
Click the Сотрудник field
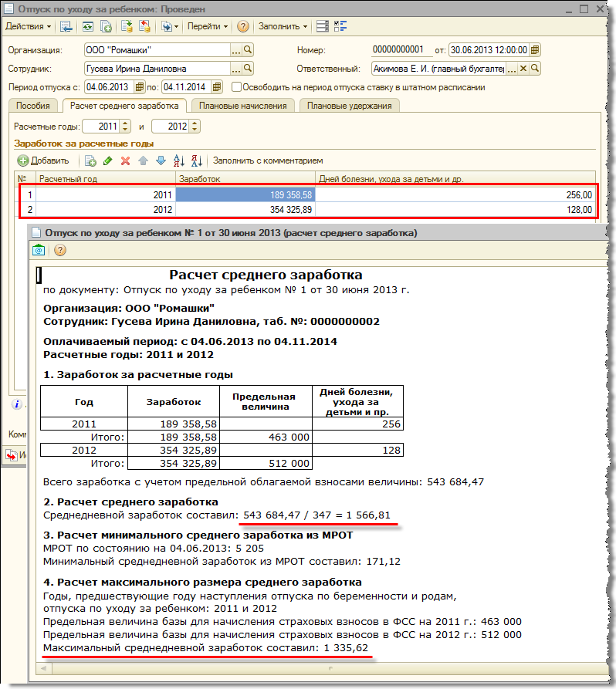[x=157, y=69]
